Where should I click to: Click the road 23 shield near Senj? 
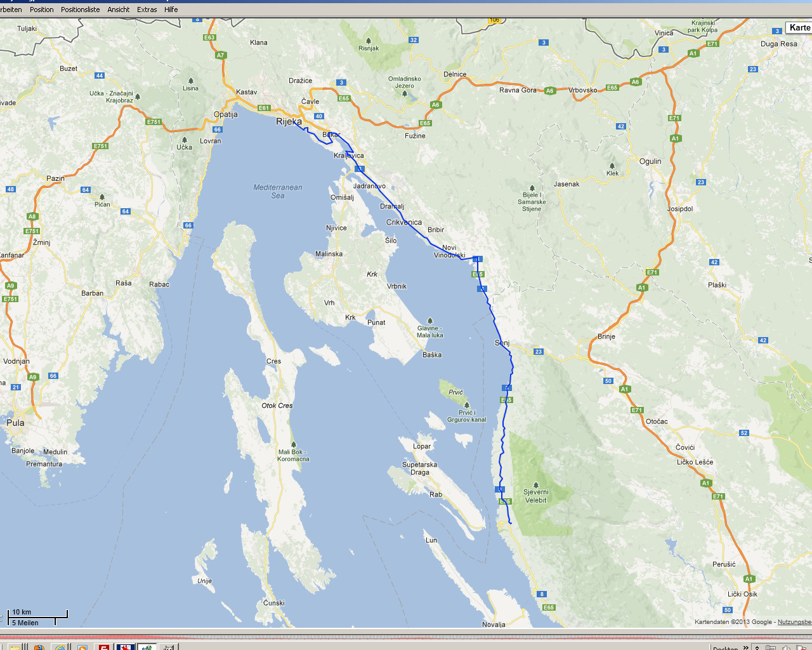click(538, 352)
